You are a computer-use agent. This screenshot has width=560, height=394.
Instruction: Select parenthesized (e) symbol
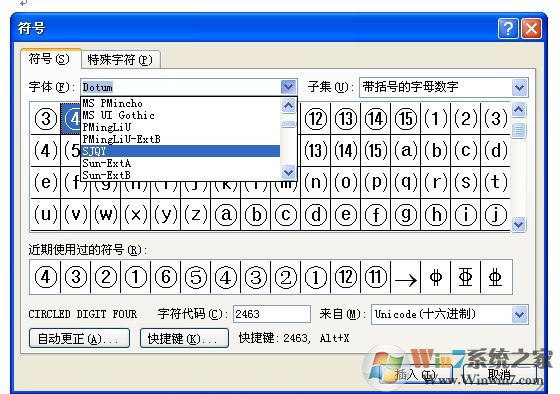click(x=46, y=182)
